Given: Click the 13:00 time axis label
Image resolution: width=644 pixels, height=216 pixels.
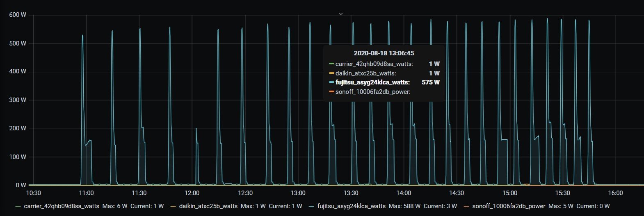Looking at the screenshot, I should click(x=298, y=193).
